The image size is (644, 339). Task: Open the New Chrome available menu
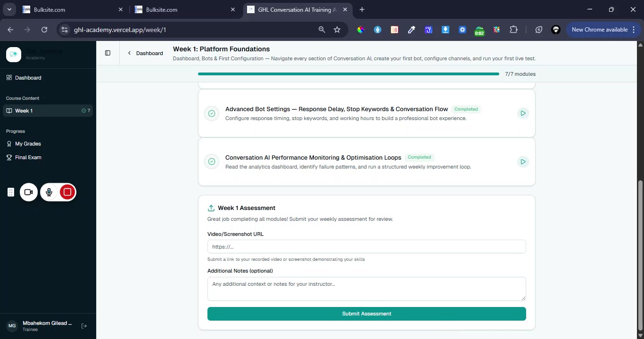point(603,30)
